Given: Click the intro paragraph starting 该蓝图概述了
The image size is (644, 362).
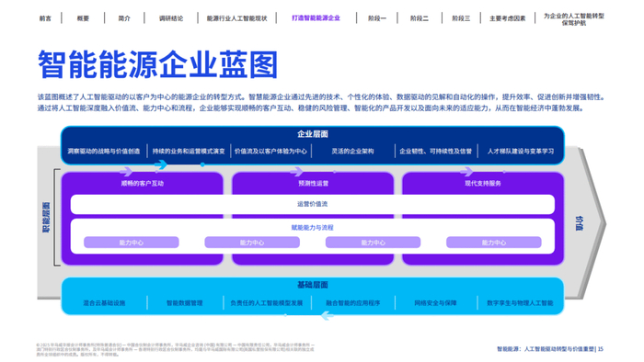Looking at the screenshot, I should point(321,103).
